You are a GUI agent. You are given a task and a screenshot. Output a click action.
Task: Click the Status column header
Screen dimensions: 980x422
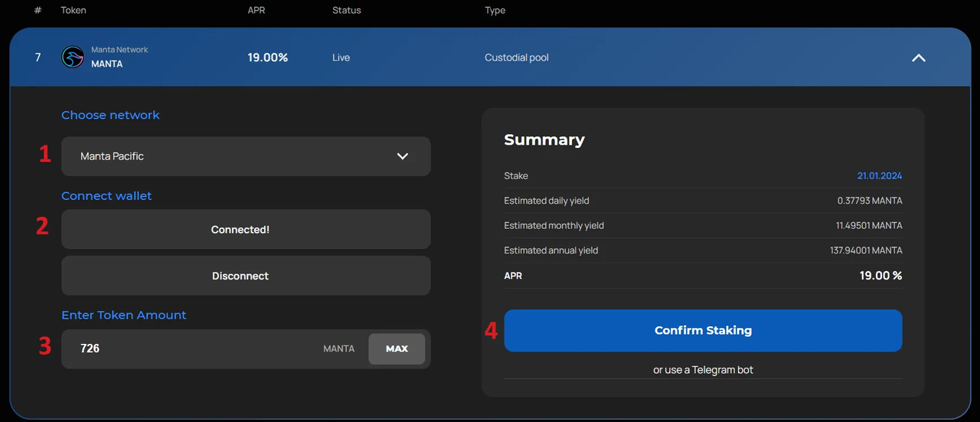(x=347, y=11)
